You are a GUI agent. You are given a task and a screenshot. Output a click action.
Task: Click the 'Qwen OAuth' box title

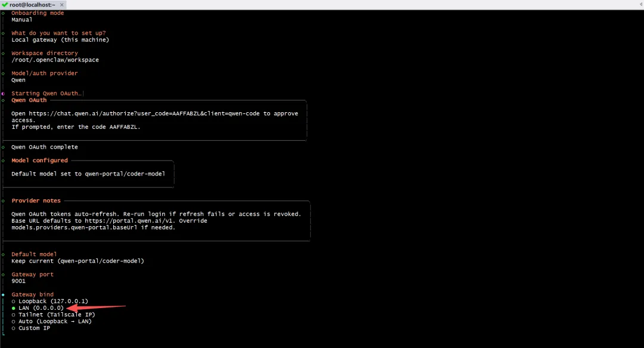(29, 100)
